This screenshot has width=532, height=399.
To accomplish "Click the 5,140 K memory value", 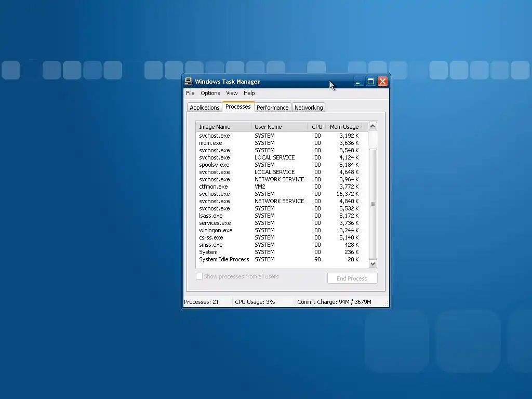I will (x=349, y=237).
